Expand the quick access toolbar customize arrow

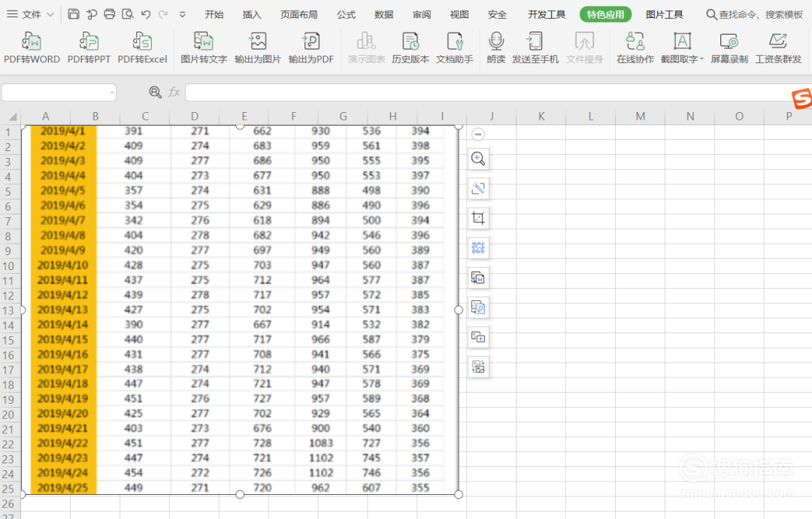click(x=182, y=14)
